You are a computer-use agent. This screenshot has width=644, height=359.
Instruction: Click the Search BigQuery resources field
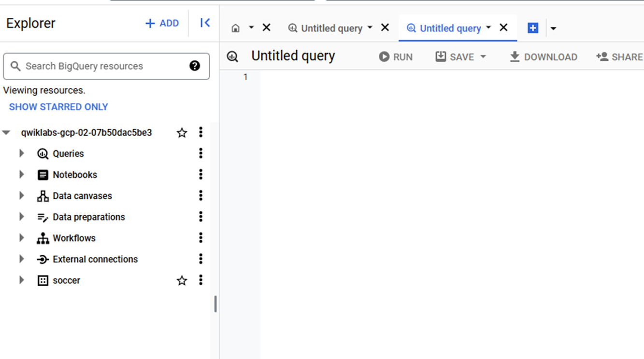[106, 66]
